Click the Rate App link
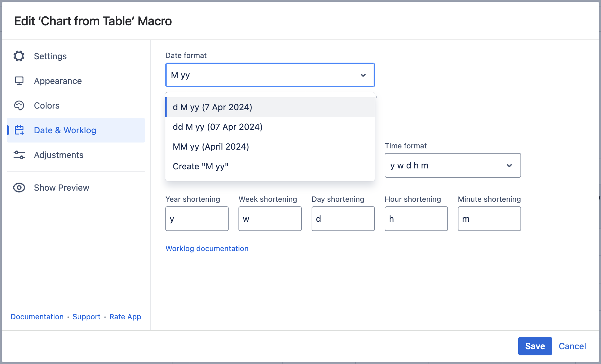 (125, 317)
